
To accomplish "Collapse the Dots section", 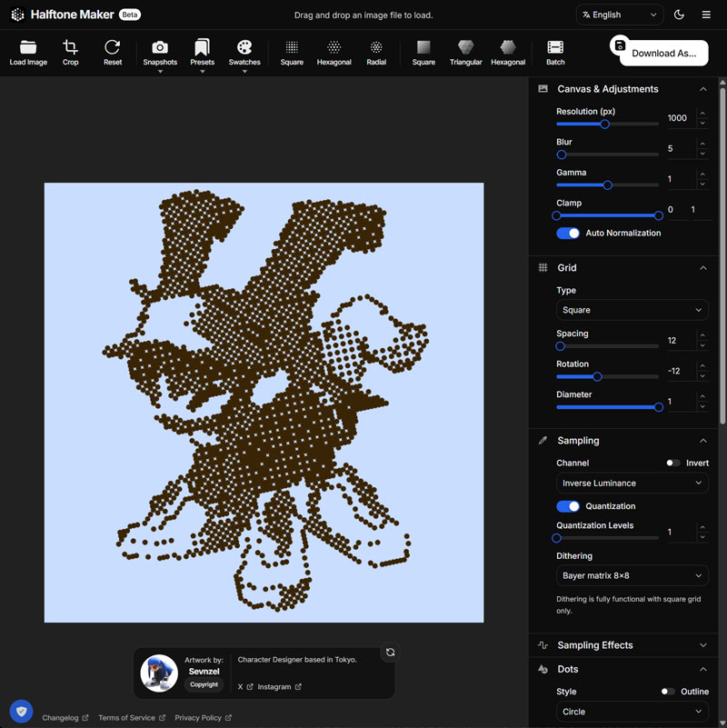I will coord(702,669).
